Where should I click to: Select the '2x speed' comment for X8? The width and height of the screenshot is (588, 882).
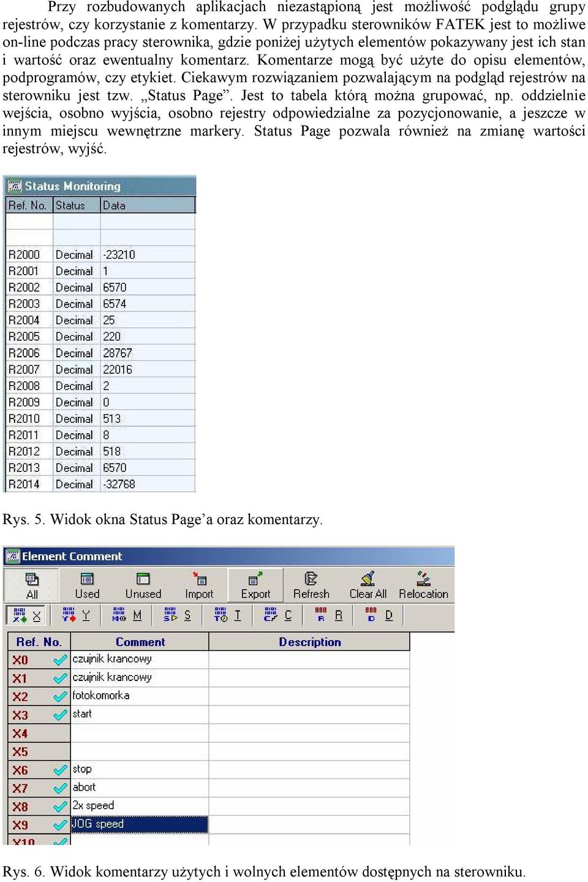pyautogui.click(x=140, y=806)
